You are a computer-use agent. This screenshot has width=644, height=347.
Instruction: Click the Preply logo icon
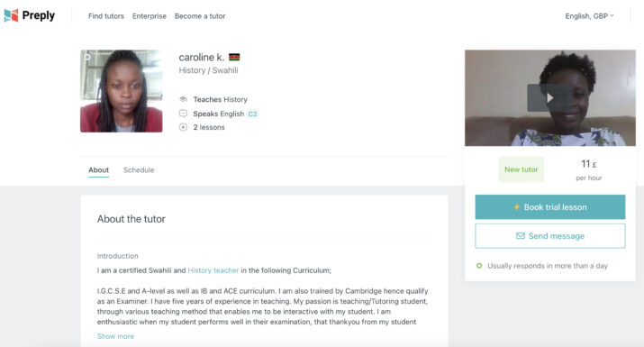[11, 15]
